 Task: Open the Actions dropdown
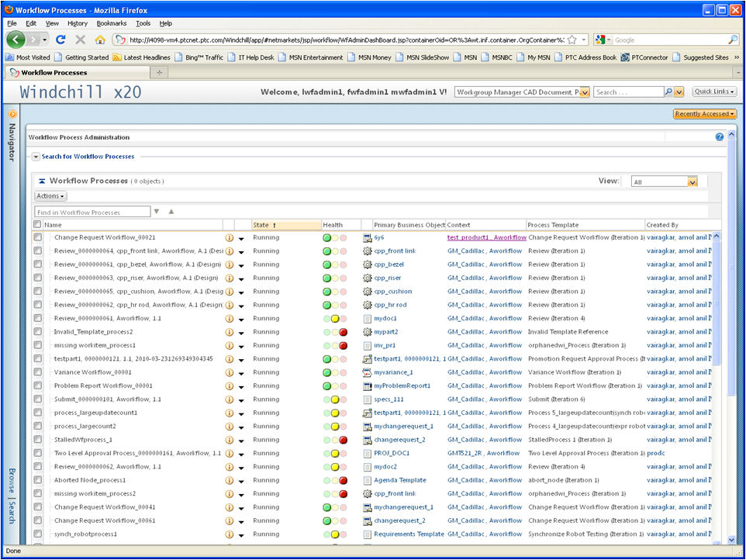[50, 195]
